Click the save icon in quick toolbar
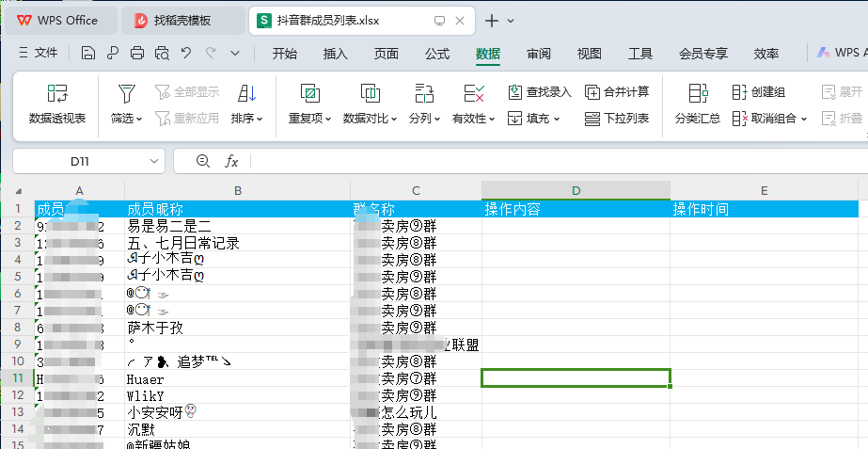The height and width of the screenshot is (449, 868). coord(88,54)
